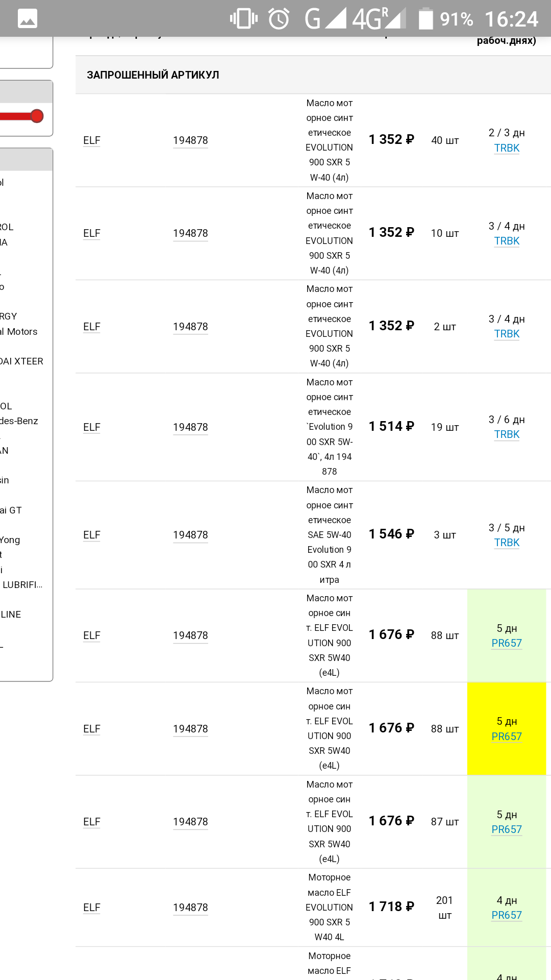Image resolution: width=551 pixels, height=980 pixels.
Task: Click article 194878 in the 1 546 ₽ row
Action: pos(190,535)
